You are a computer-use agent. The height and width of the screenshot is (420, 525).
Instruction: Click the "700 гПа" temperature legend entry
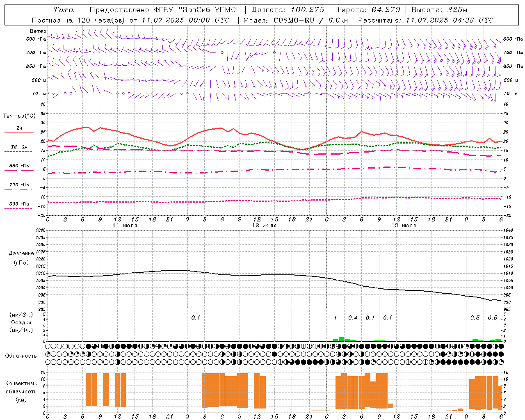pos(19,185)
